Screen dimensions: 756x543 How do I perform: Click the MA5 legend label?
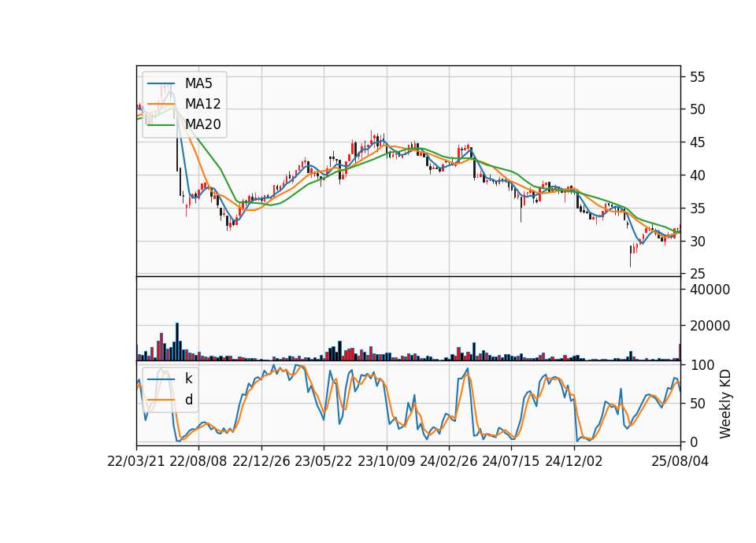pyautogui.click(x=198, y=83)
